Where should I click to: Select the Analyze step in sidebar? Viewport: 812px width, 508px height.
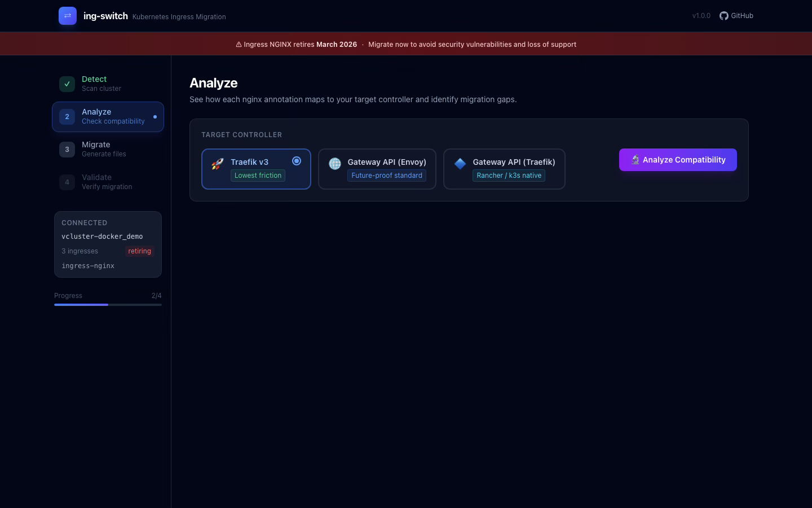pos(108,117)
